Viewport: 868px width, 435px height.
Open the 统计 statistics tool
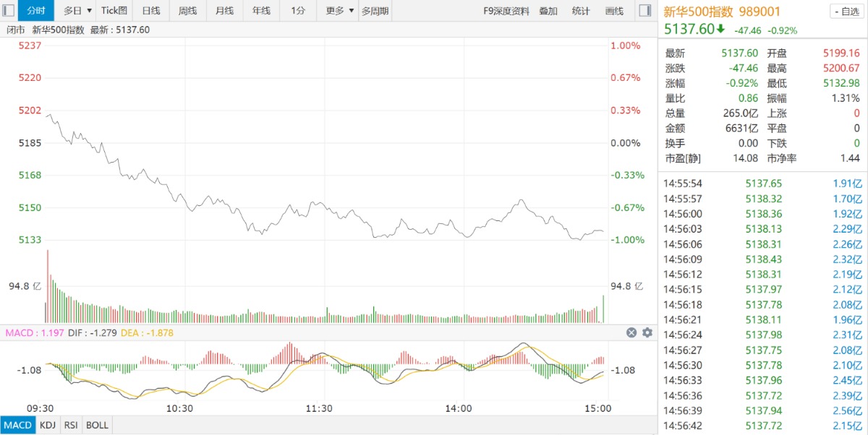click(580, 11)
